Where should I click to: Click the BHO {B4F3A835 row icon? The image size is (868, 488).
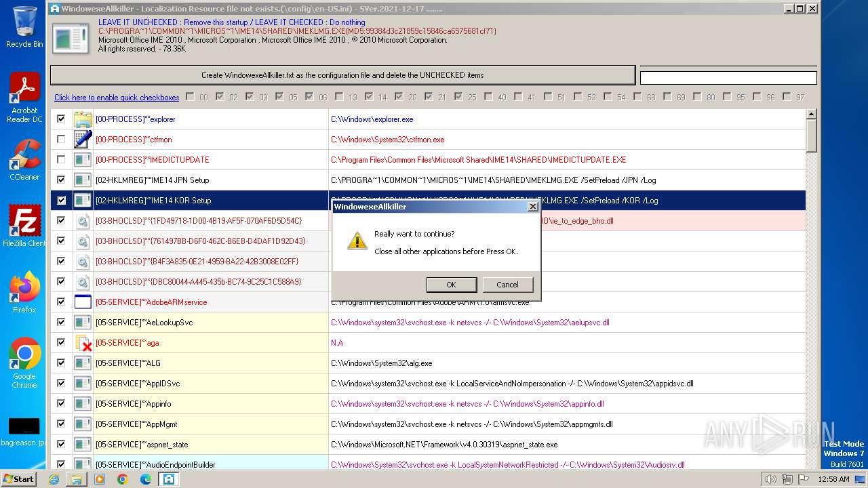click(x=83, y=262)
